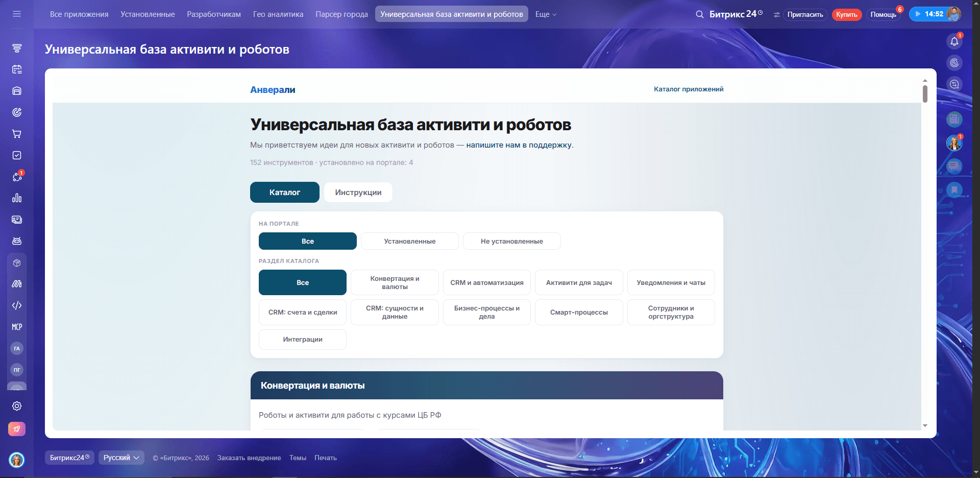The width and height of the screenshot is (980, 478).
Task: Open the 'Русский' language dropdown
Action: 121,458
